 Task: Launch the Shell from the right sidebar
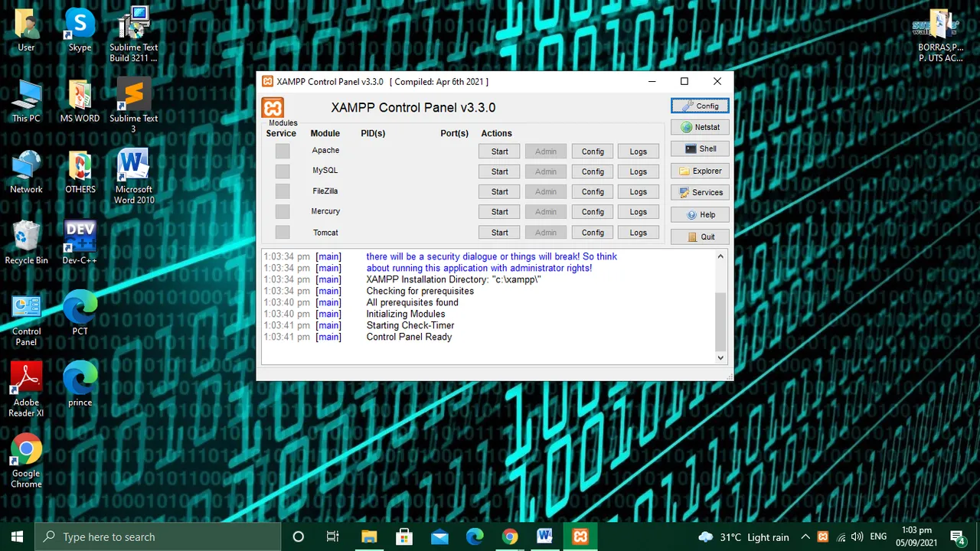pyautogui.click(x=700, y=149)
